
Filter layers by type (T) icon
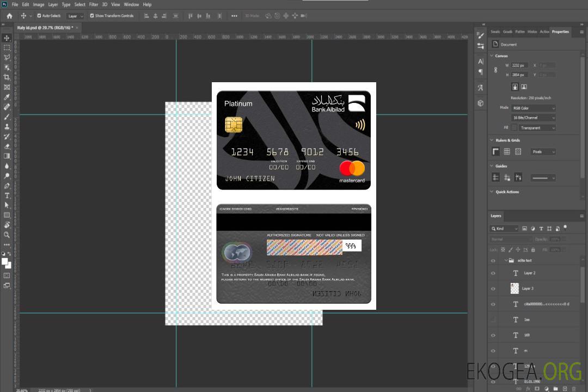[541, 229]
